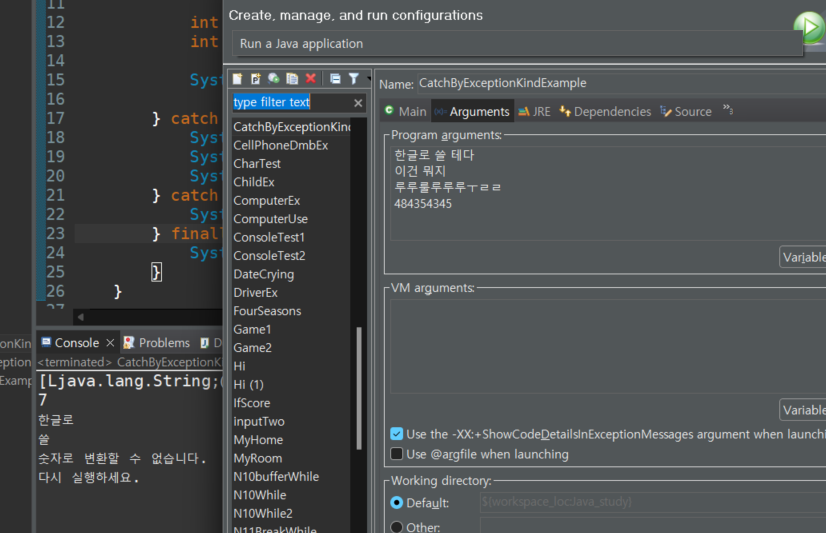Click the green Run icon
826x533 pixels.
click(x=810, y=27)
